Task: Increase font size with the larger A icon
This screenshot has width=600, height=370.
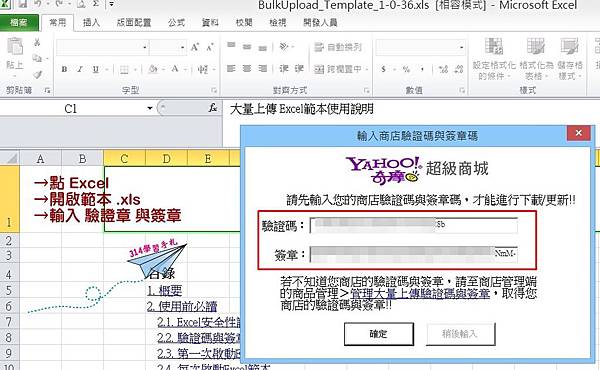Action: (x=194, y=47)
